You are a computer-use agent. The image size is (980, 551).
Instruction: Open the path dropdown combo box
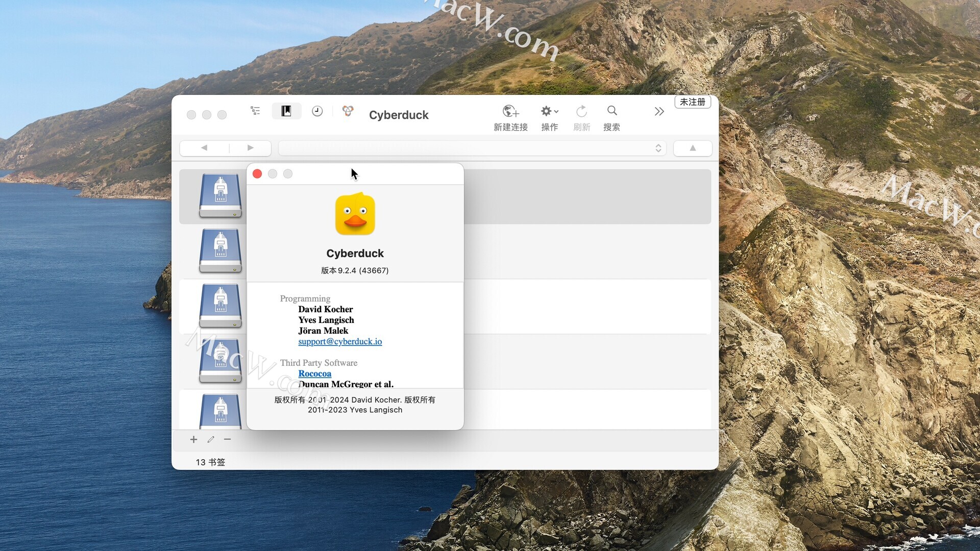coord(472,148)
